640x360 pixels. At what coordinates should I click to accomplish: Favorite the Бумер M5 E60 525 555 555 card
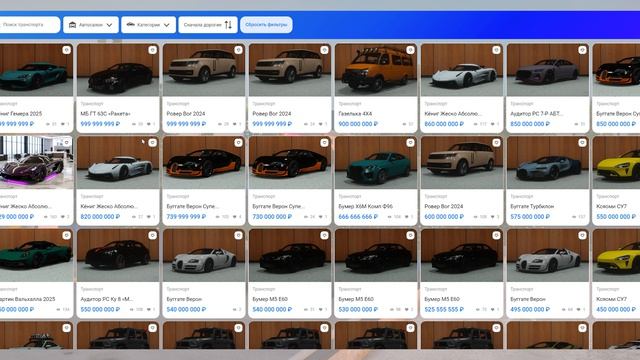pos(496,235)
